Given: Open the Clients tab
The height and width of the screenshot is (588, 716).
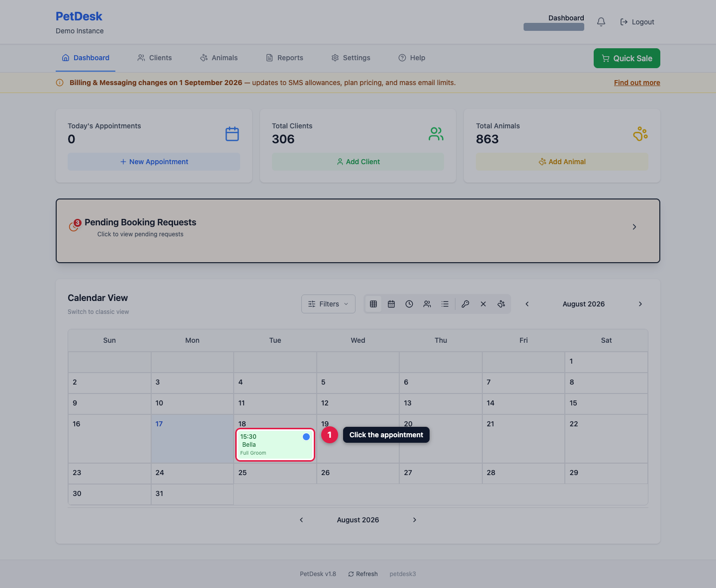Looking at the screenshot, I should coord(155,58).
